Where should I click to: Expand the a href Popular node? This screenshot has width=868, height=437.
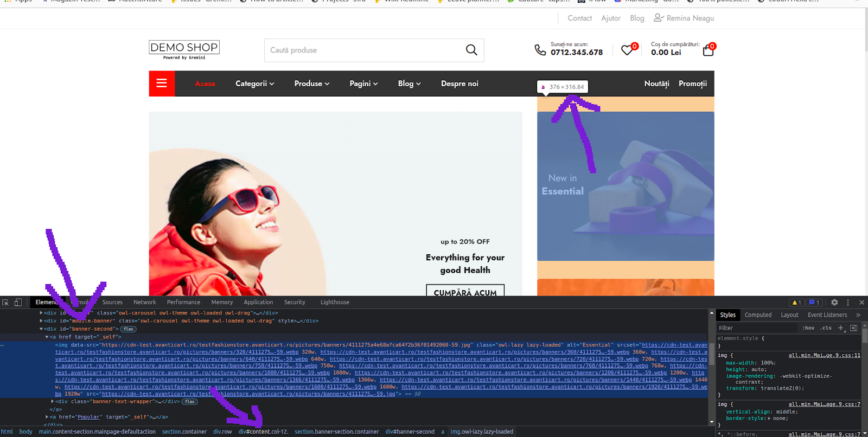(47, 417)
